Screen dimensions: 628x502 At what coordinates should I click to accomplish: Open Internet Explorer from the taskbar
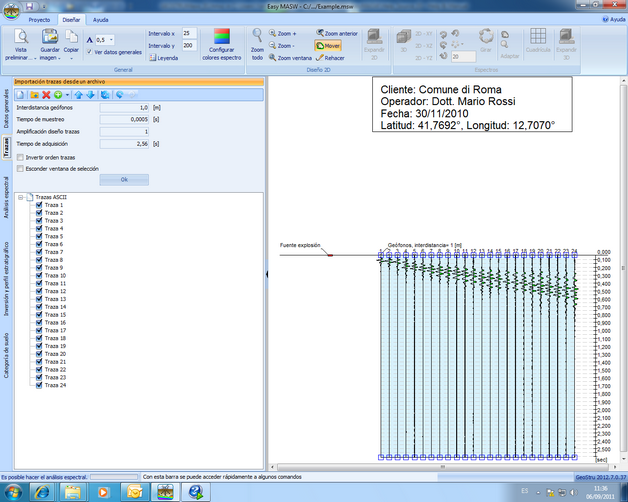[42, 492]
